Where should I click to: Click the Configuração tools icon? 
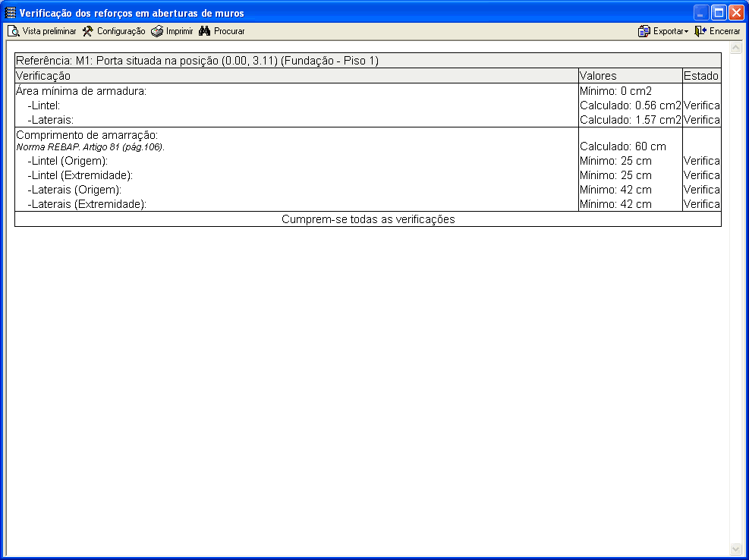[88, 31]
